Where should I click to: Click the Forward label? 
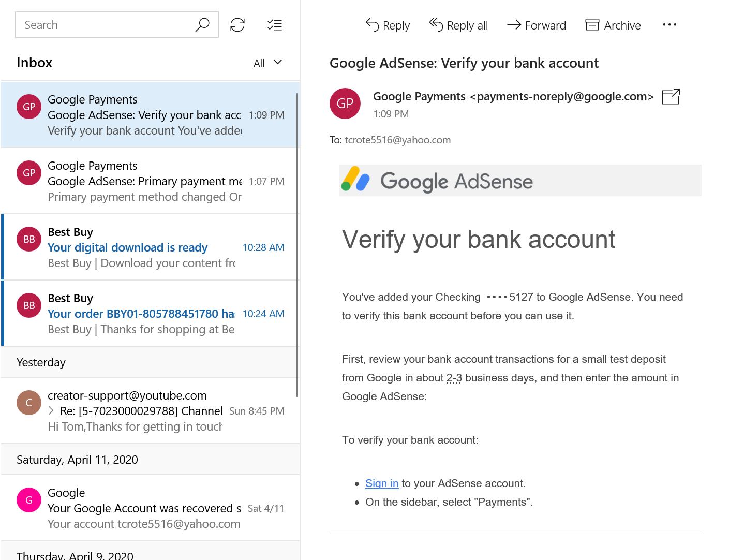(545, 25)
